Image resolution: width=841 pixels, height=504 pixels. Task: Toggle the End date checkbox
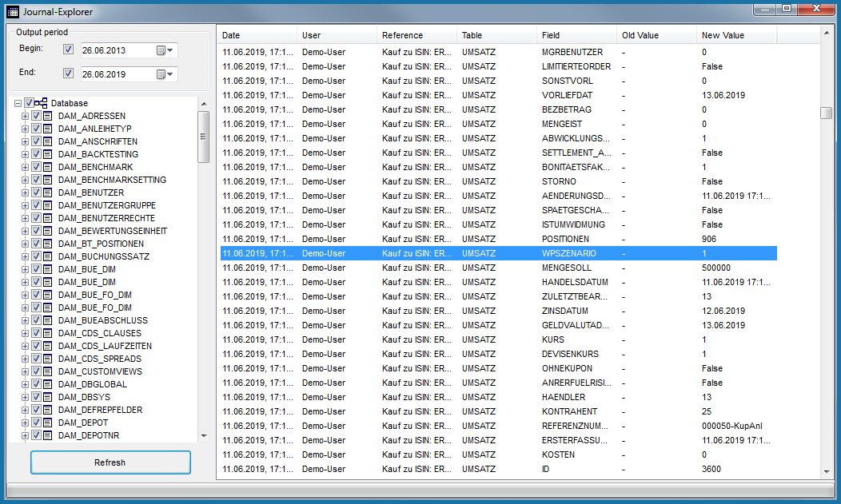69,73
